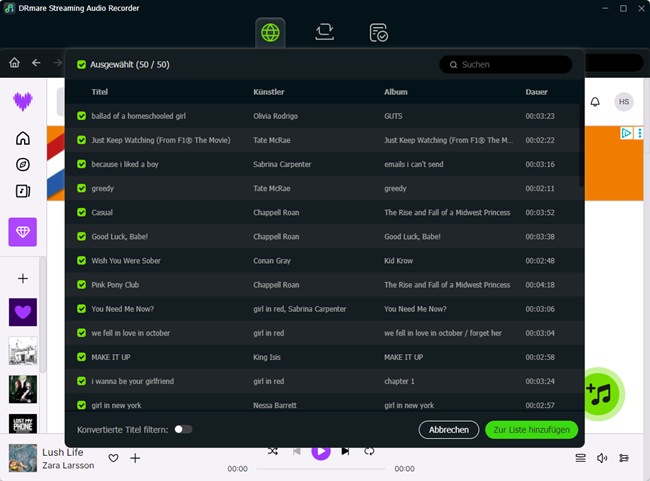
Task: Uncheck Pink Pony Club checkbox
Action: (x=81, y=284)
